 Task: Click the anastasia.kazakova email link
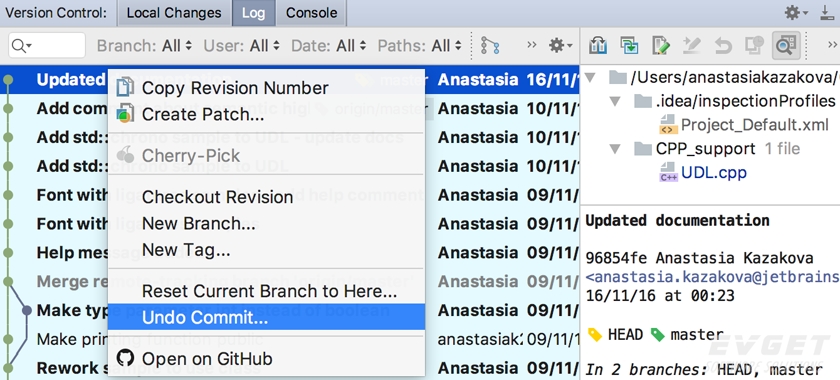pyautogui.click(x=712, y=277)
